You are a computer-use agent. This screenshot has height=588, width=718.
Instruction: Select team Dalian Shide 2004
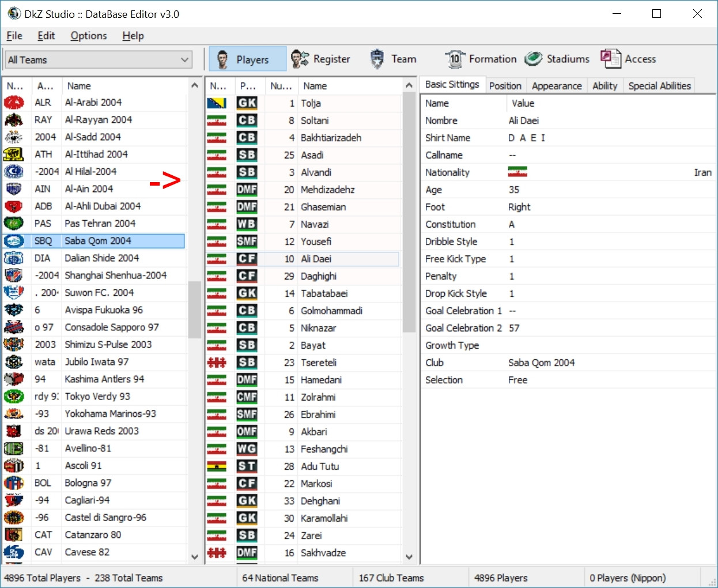tap(101, 258)
